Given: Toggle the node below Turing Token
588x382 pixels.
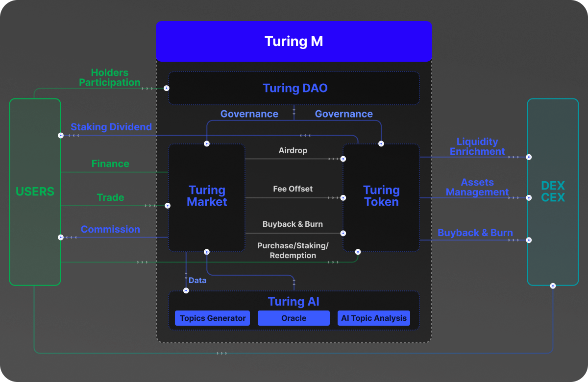Looking at the screenshot, I should coord(357,252).
